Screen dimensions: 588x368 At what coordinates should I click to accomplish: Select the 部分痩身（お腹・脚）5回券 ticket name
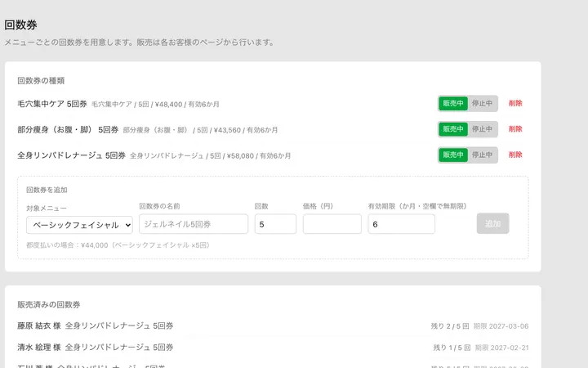(68, 130)
